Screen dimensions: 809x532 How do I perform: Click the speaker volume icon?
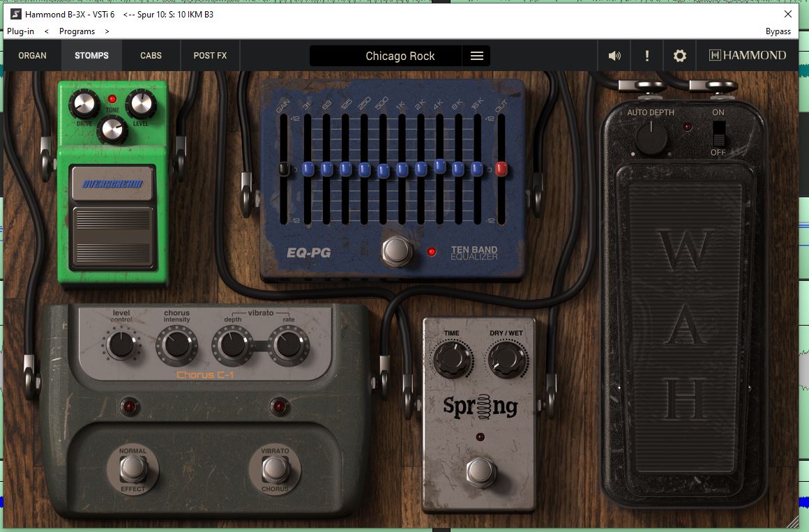pyautogui.click(x=614, y=56)
